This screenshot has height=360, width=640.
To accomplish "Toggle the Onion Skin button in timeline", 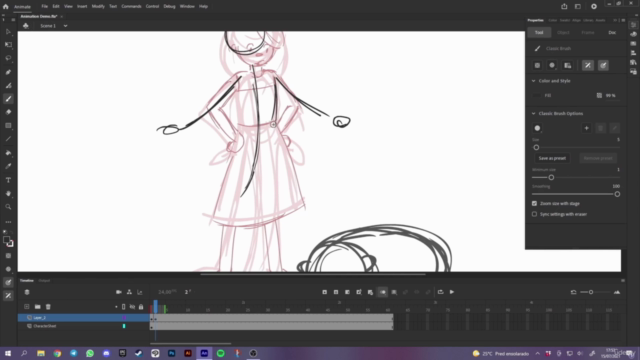I will click(x=382, y=292).
